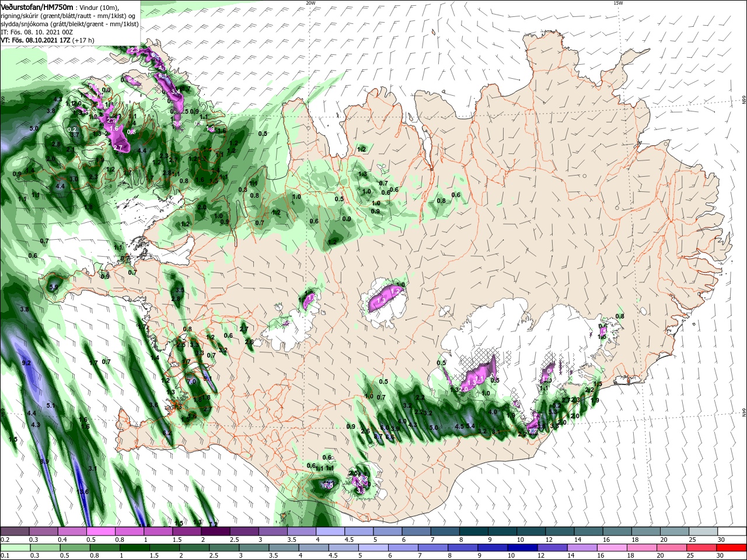Viewport: 747px width, 560px height.
Task: Click lower legend swatch between 18 and 20
Action: pos(641,548)
